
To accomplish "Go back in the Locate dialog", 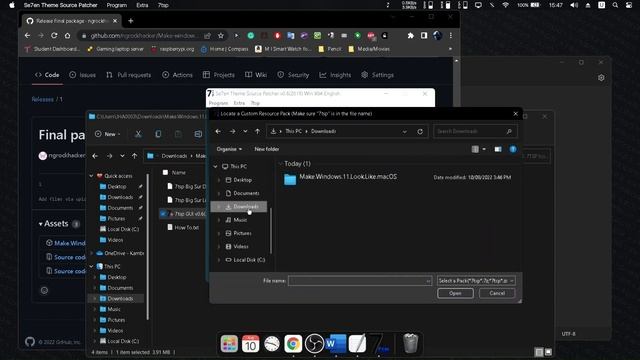I will point(218,131).
